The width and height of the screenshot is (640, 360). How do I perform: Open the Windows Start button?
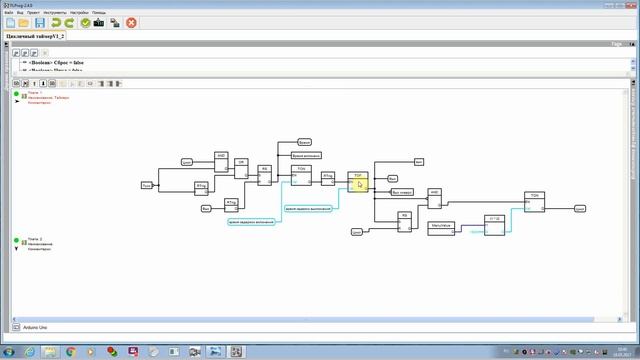(x=8, y=351)
